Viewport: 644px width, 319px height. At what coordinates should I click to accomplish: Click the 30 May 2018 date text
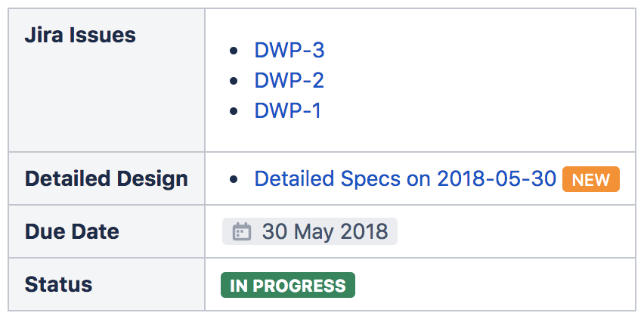pos(324,231)
